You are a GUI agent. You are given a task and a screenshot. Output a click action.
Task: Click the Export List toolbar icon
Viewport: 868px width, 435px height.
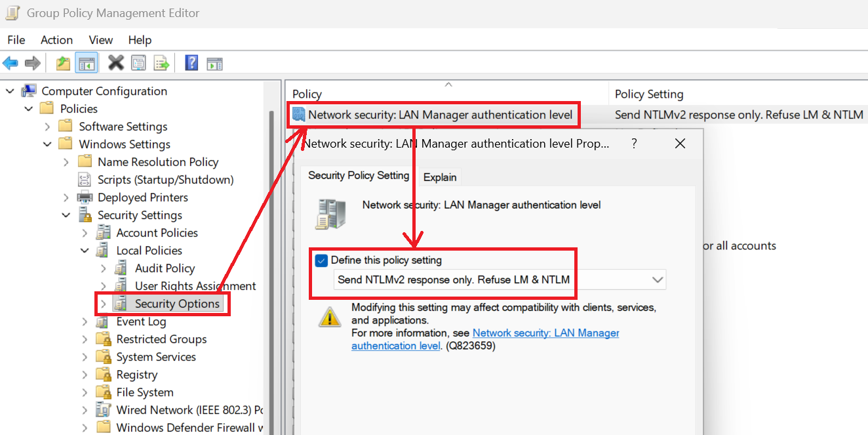point(161,62)
